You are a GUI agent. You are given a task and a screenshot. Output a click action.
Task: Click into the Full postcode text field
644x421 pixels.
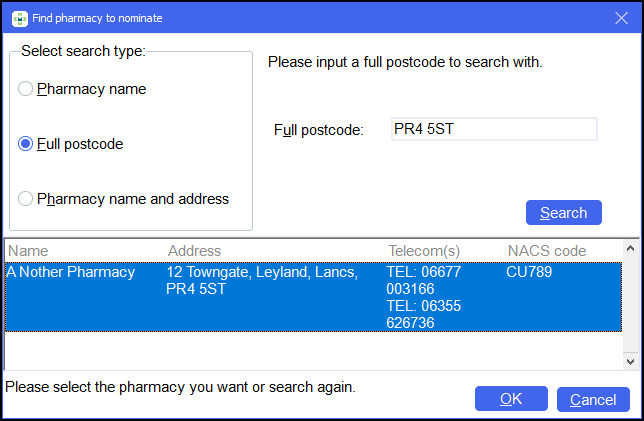[x=494, y=129]
